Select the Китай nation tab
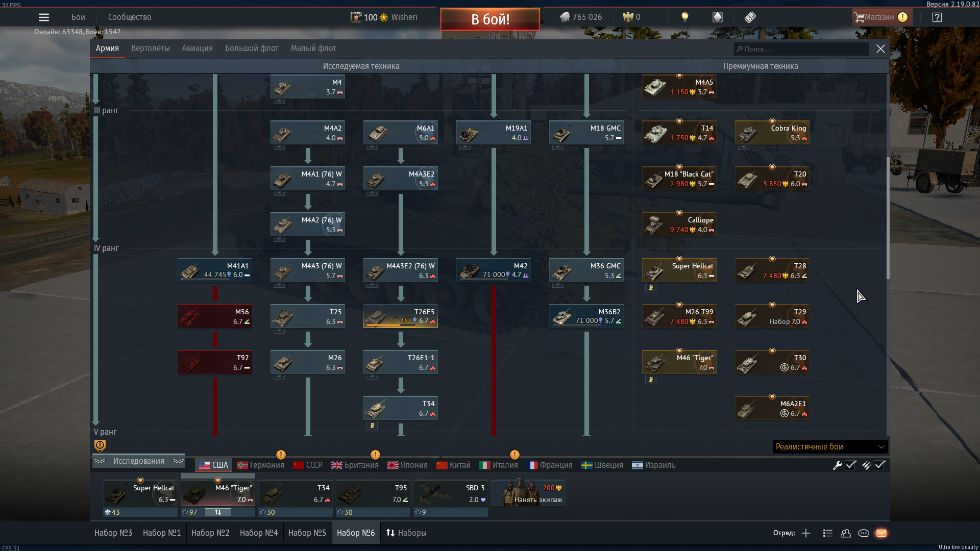The image size is (980, 551). 453,465
